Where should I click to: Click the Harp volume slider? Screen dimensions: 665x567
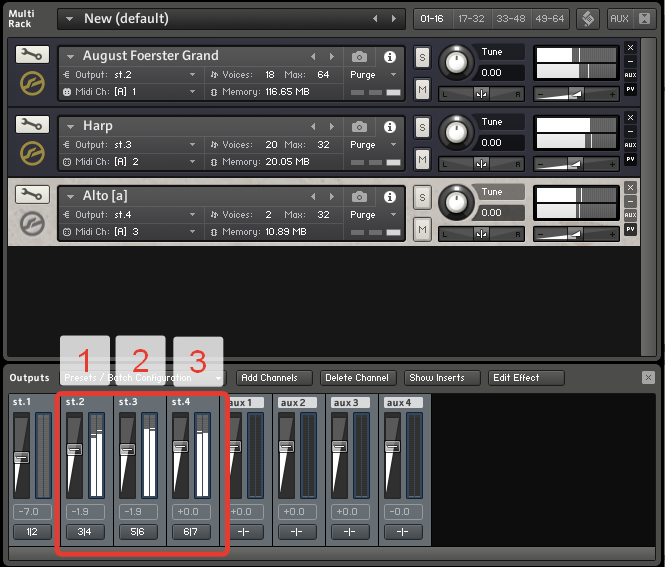pyautogui.click(x=576, y=164)
